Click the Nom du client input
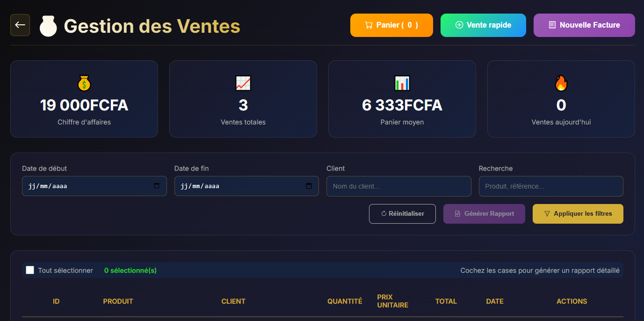Viewport: 644px width, 321px height. pyautogui.click(x=399, y=186)
